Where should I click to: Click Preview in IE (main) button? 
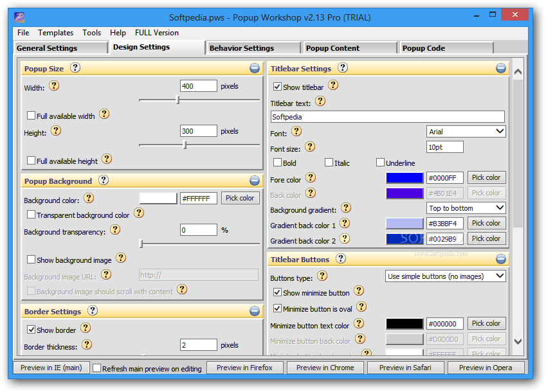[x=51, y=368]
